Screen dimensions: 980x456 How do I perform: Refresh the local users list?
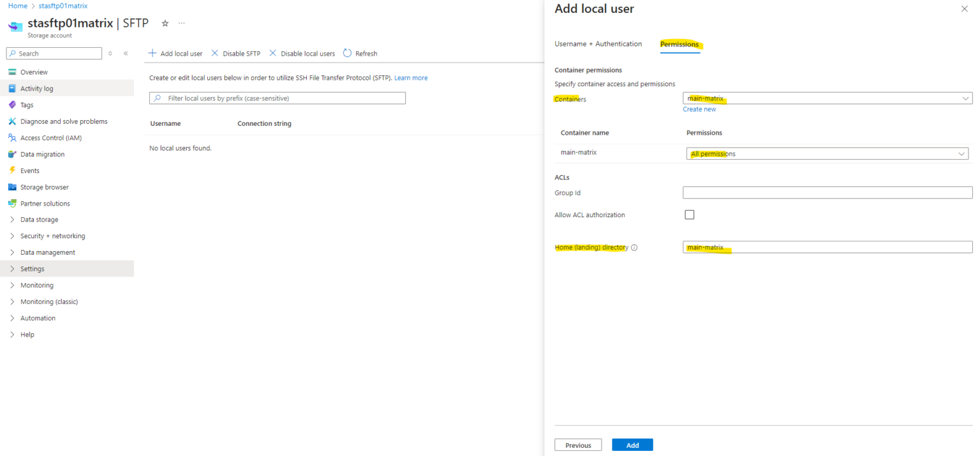pos(360,53)
